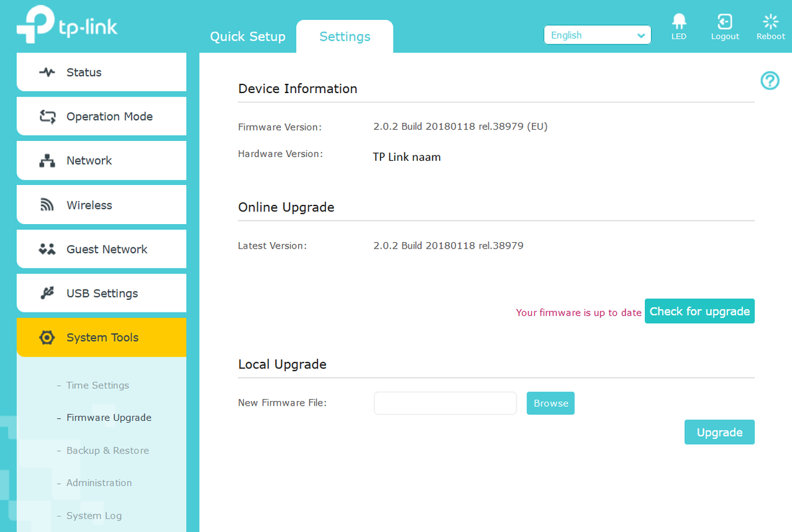Open the Status menu label
The width and height of the screenshot is (792, 532).
[x=84, y=72]
